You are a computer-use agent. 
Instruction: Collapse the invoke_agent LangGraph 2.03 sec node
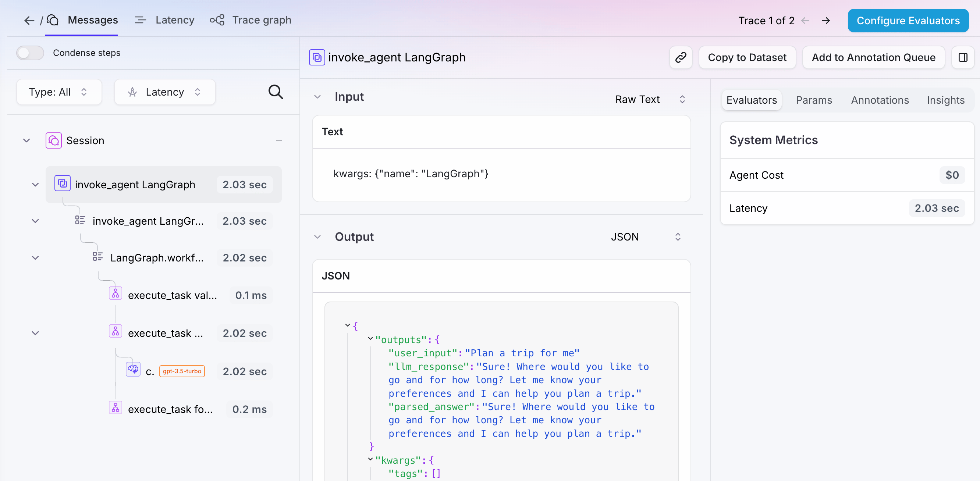tap(35, 185)
